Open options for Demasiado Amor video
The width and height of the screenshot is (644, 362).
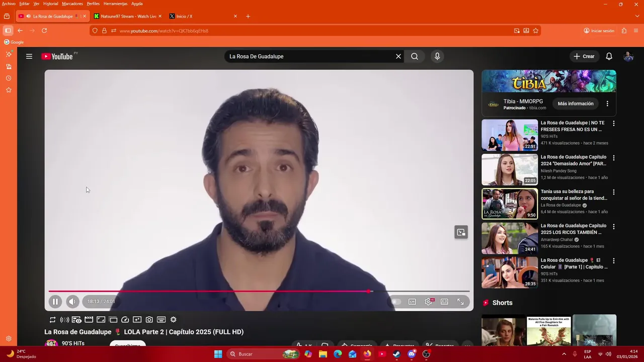[x=613, y=158]
